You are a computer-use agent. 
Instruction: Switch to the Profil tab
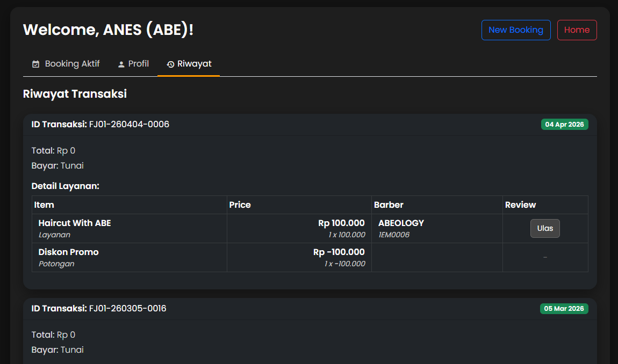[x=133, y=64]
